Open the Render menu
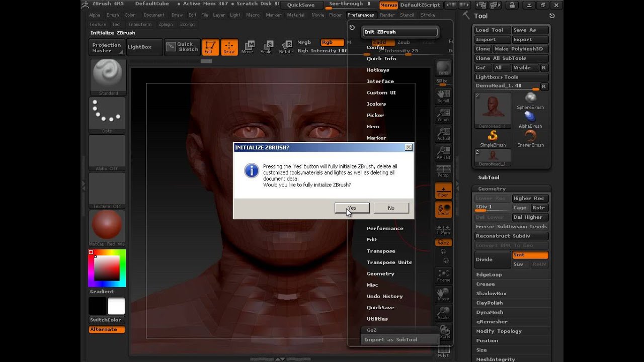Image resolution: width=644 pixels, height=362 pixels. coord(387,15)
